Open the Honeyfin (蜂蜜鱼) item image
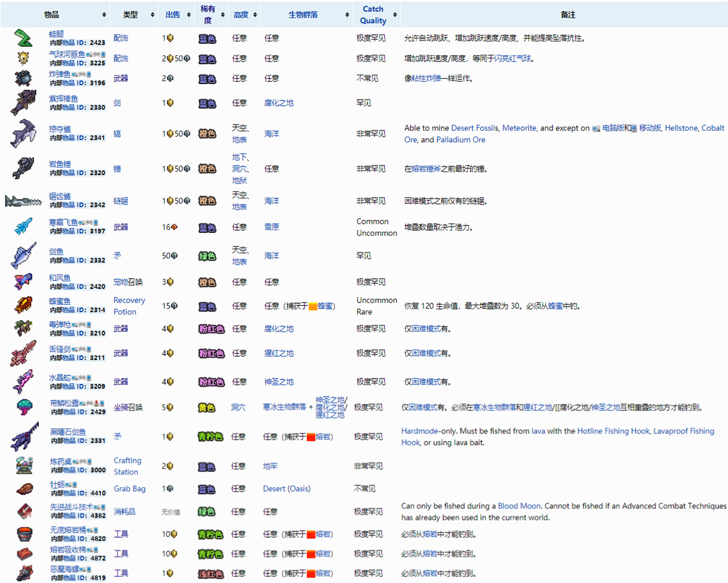This screenshot has width=728, height=583. pos(23,305)
